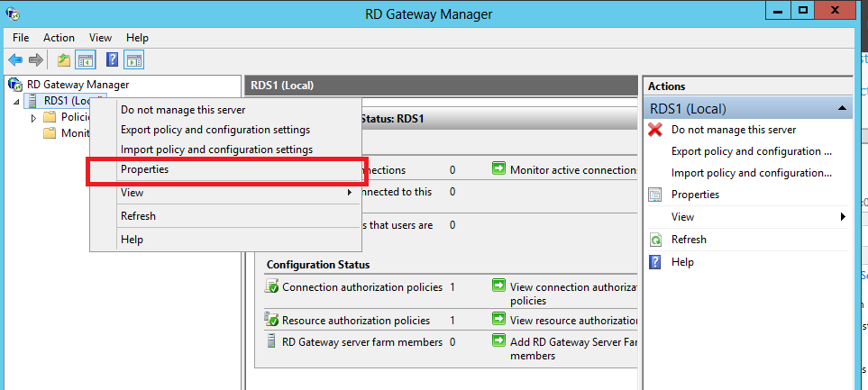
Task: Click the RDS1 (Local) center pane header
Action: [441, 86]
